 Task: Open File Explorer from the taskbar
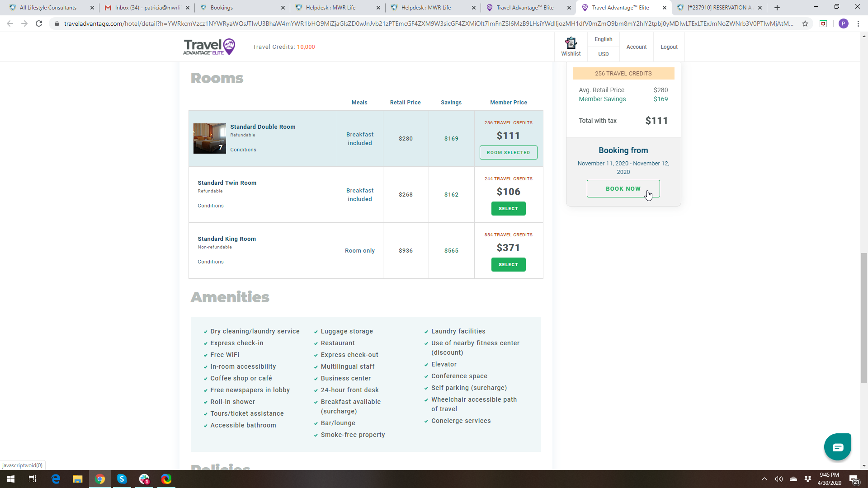[x=78, y=479]
